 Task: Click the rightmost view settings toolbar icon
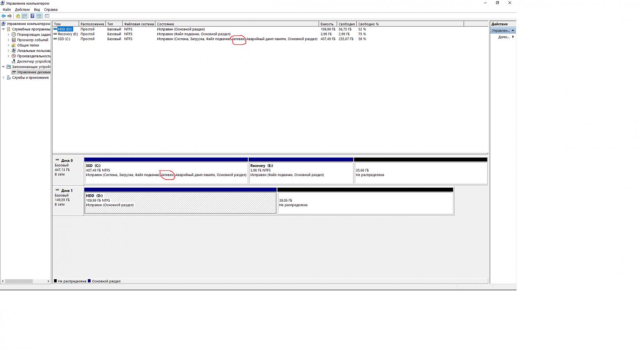pos(47,16)
